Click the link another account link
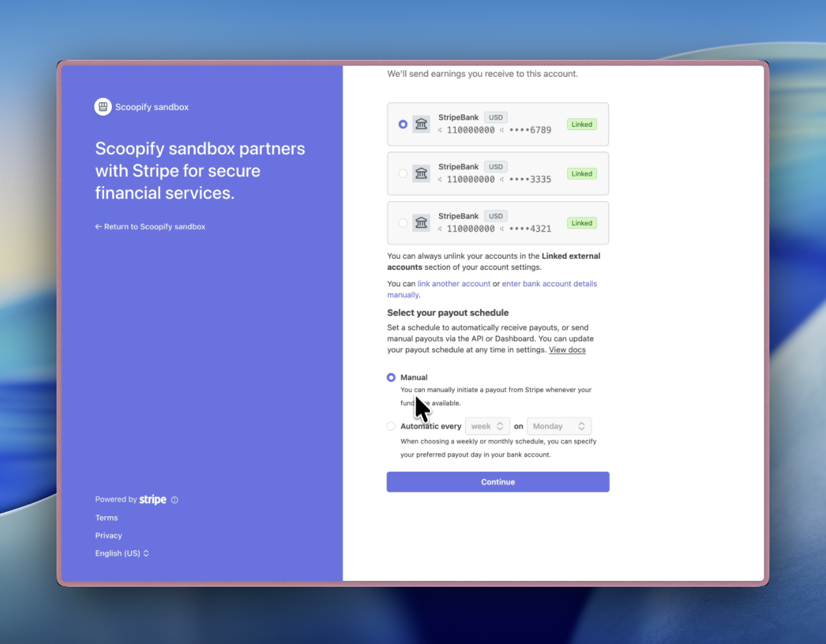This screenshot has height=644, width=826. coord(453,284)
